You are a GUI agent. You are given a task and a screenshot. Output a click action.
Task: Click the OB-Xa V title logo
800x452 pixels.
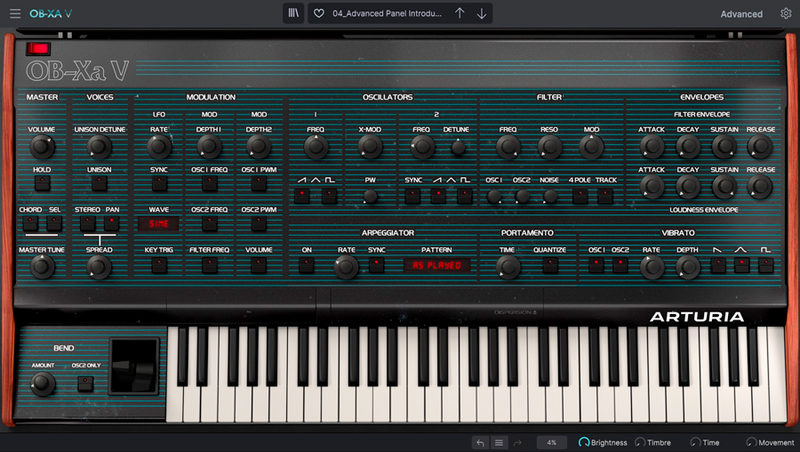click(x=77, y=71)
